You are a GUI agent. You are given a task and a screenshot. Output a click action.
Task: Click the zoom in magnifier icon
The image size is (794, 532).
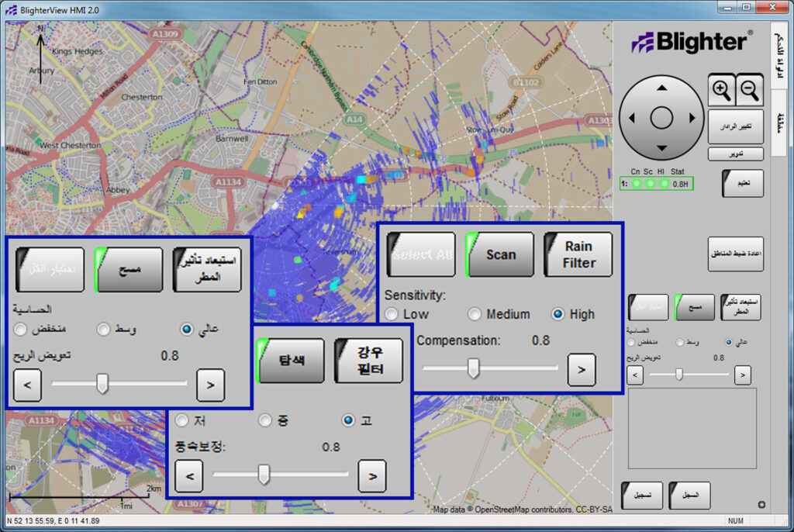point(722,92)
